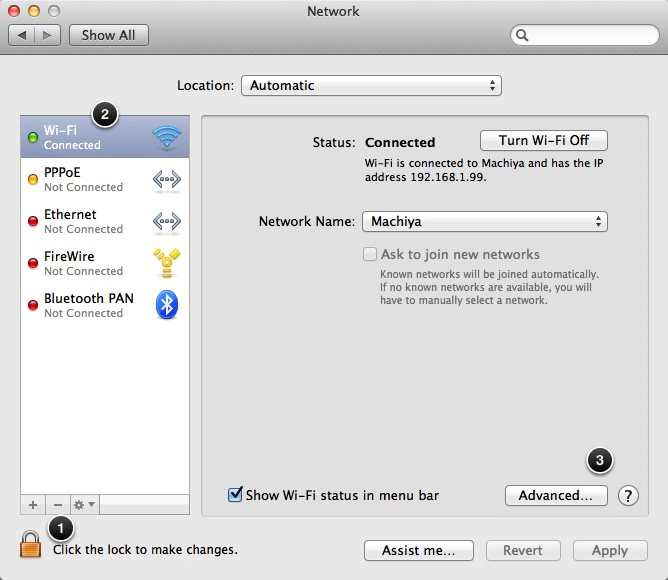
Task: Click the bold 'Connected' status value
Action: tap(400, 142)
